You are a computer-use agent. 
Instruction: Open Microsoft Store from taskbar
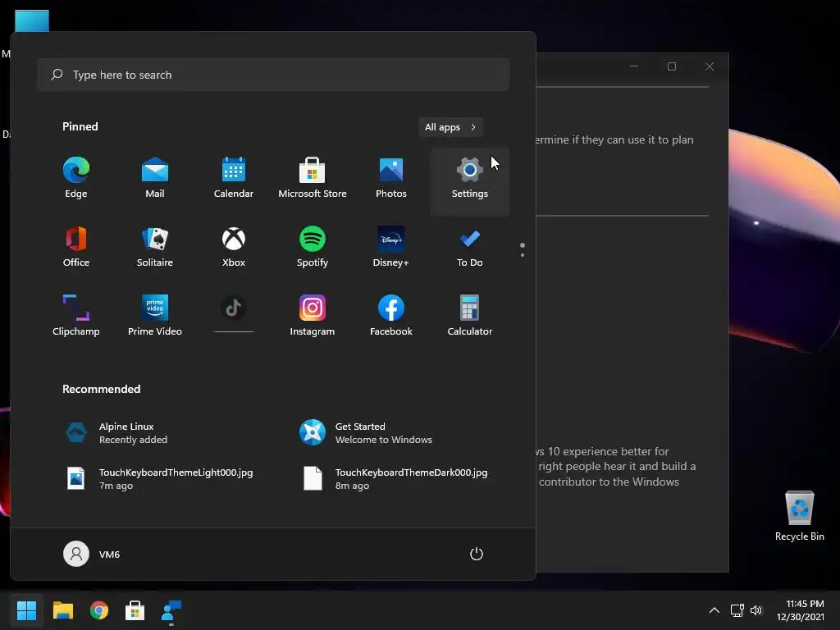coord(135,610)
